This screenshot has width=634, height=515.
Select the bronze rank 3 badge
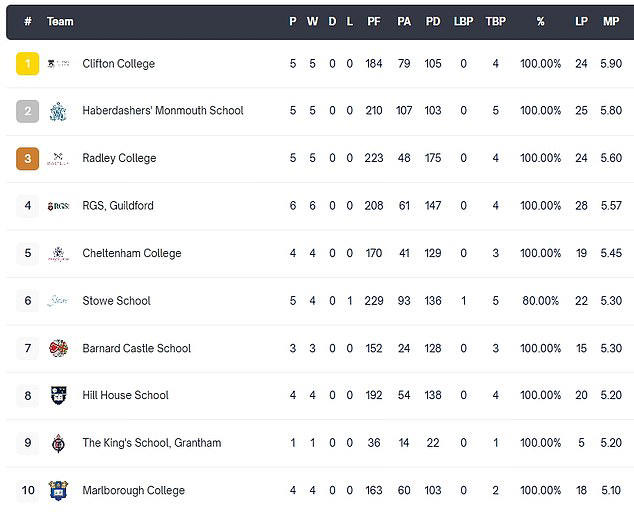point(27,158)
